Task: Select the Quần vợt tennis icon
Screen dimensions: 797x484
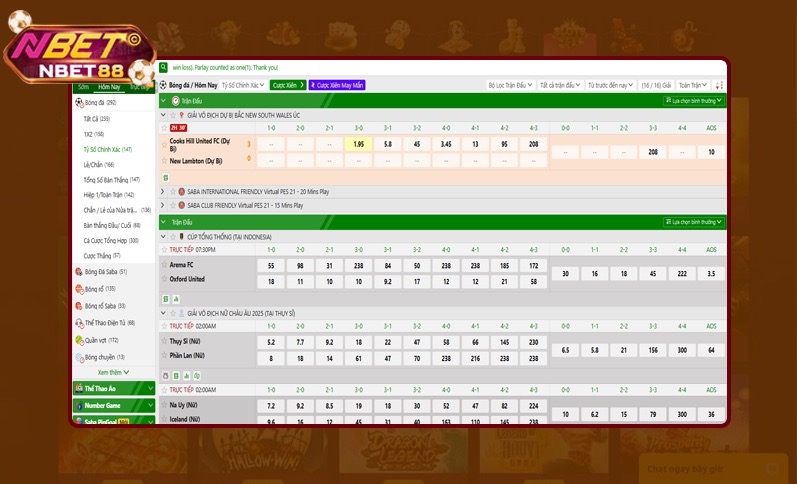Action: pyautogui.click(x=80, y=340)
